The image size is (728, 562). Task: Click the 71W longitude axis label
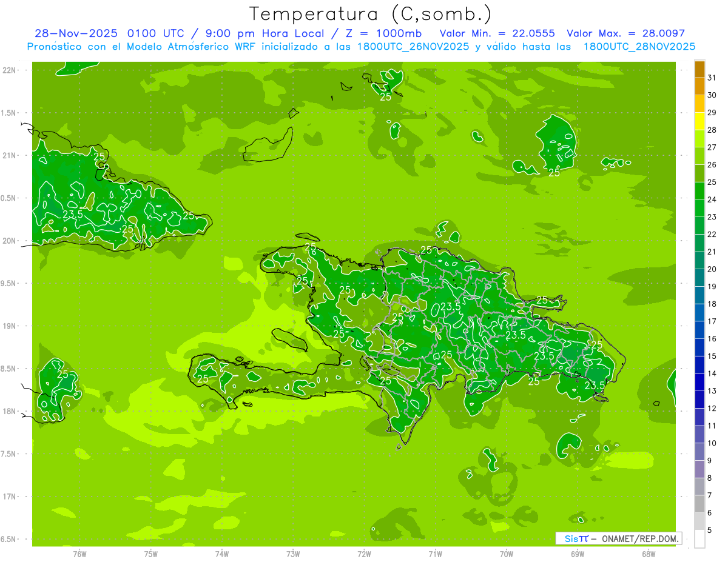[x=435, y=554]
